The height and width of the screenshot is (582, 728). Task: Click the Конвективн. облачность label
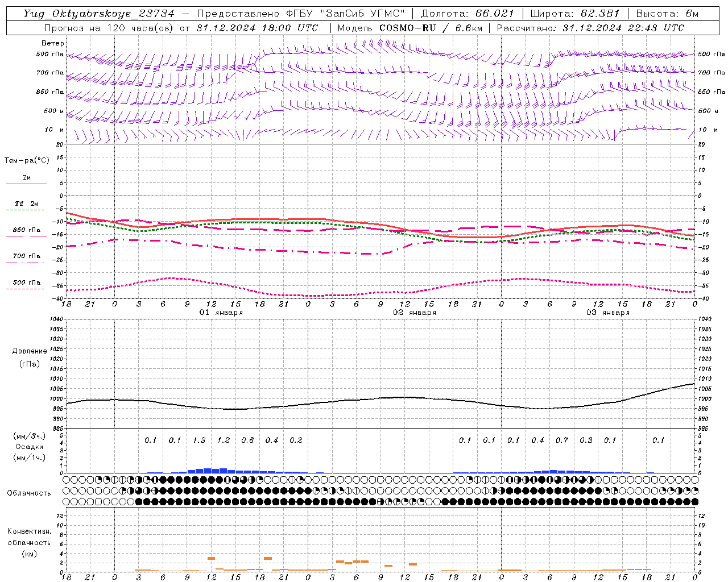pyautogui.click(x=29, y=537)
